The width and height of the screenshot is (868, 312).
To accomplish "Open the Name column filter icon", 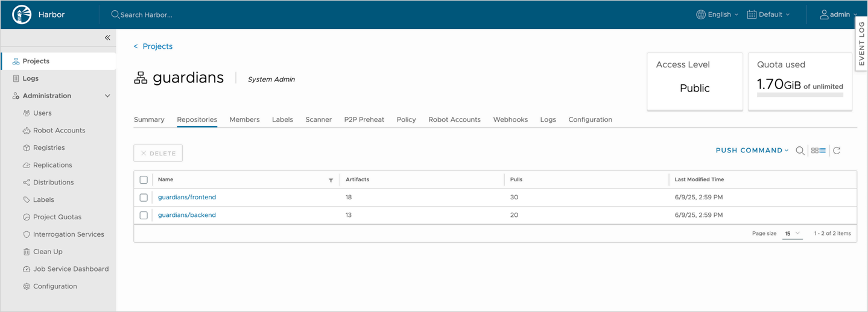I will [331, 180].
